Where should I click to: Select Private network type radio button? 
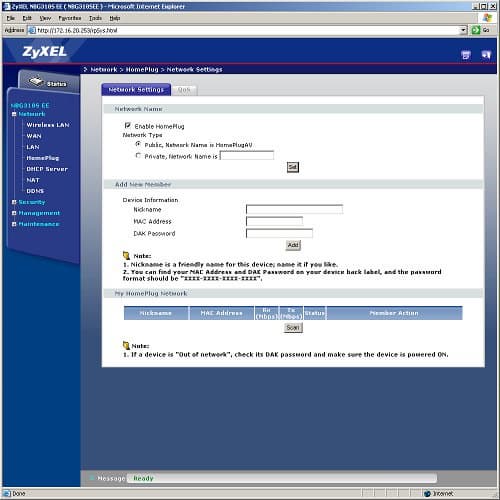click(138, 155)
